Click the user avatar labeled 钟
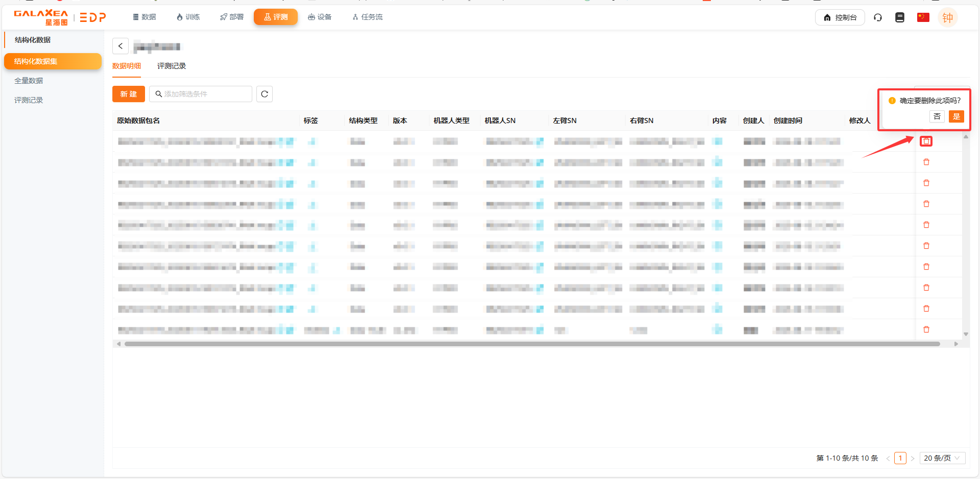The image size is (980, 479). (x=947, y=18)
